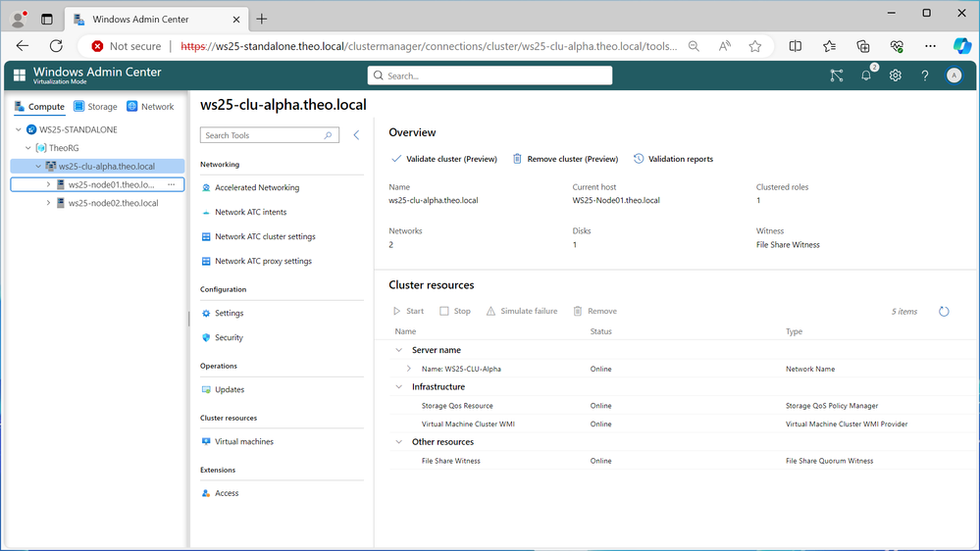The width and height of the screenshot is (980, 551).
Task: Collapse the Infrastructure resource group
Action: point(398,387)
